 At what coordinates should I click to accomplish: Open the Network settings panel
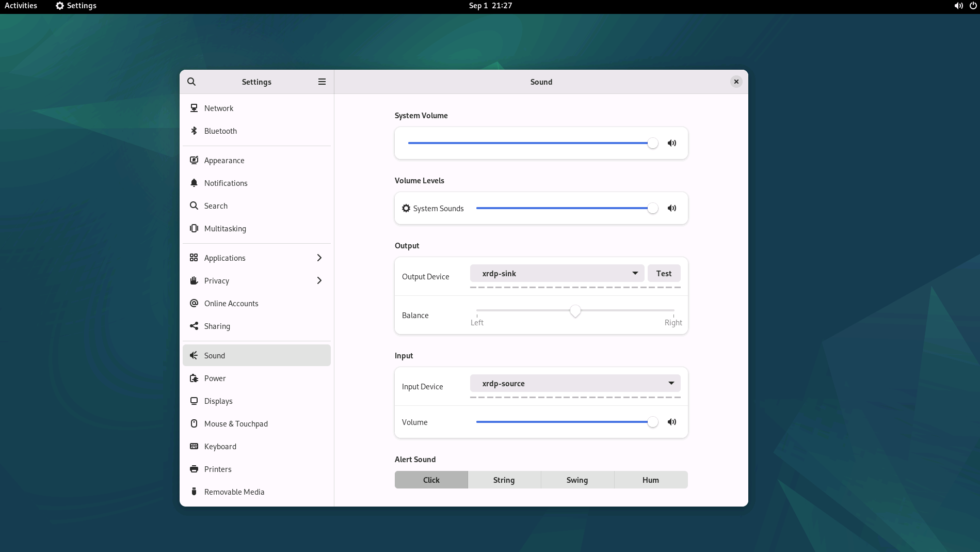pos(256,108)
